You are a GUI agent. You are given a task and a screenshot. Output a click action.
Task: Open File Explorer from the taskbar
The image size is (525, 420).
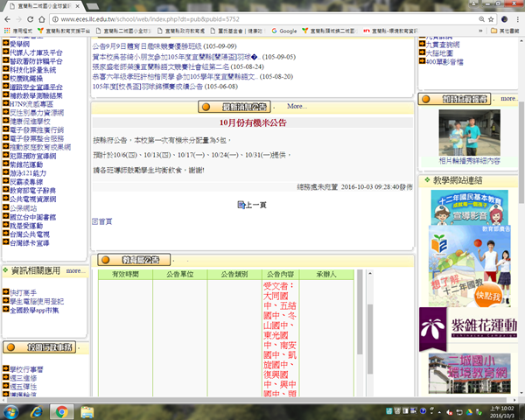[x=87, y=411]
